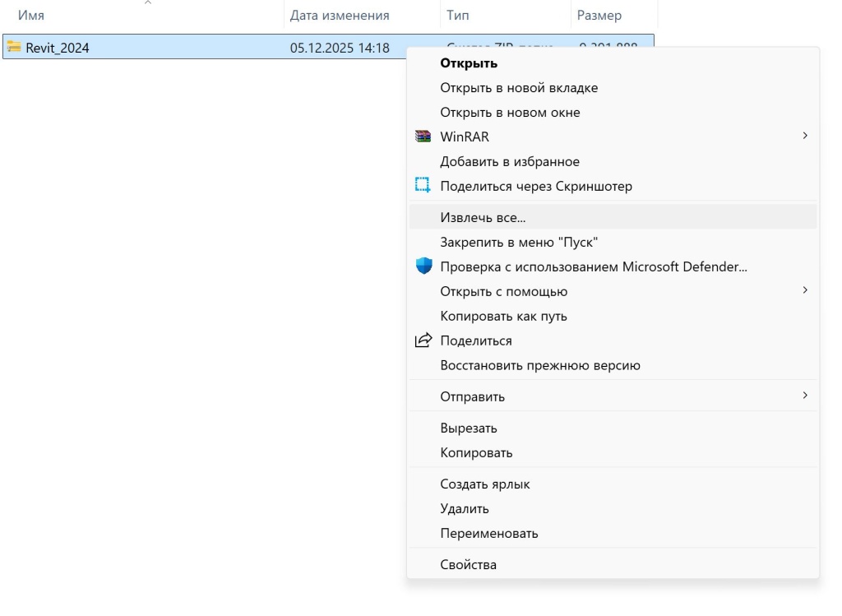Select Поделиться через Скриншотер
This screenshot has width=842, height=616.
point(613,187)
